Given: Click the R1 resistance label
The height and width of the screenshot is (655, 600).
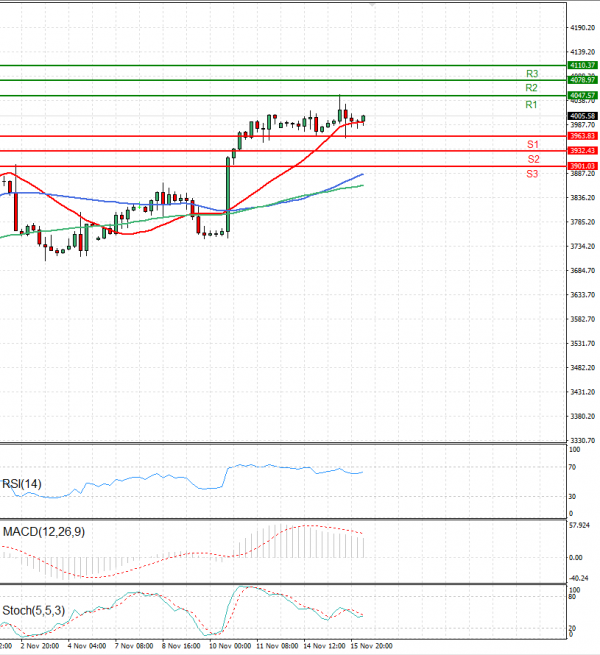Looking at the screenshot, I should click(531, 105).
